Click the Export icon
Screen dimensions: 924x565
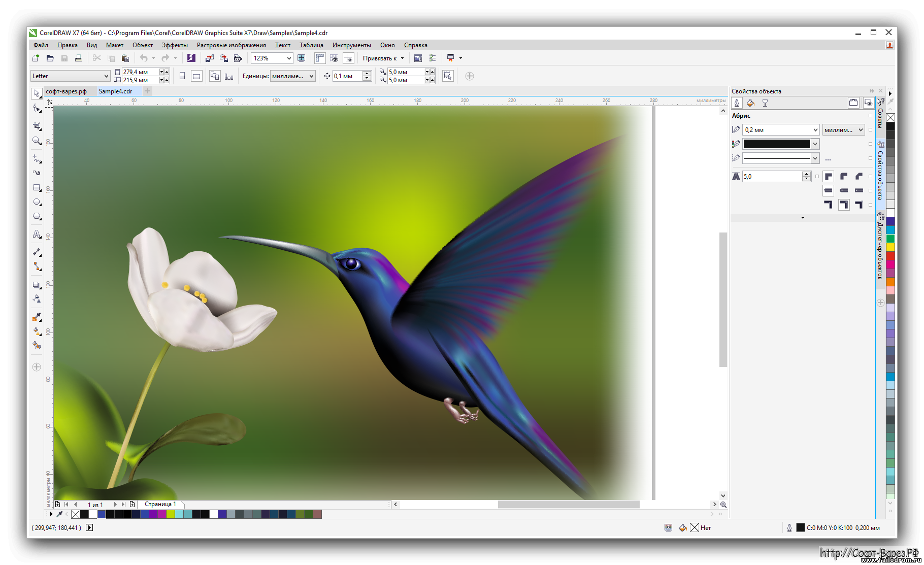[x=223, y=58]
